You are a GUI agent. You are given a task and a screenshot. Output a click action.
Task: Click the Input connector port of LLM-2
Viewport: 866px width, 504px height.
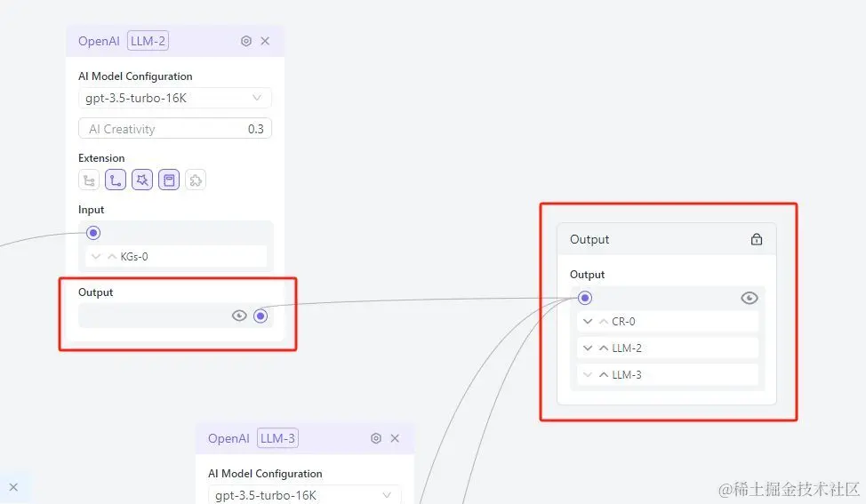pyautogui.click(x=93, y=233)
